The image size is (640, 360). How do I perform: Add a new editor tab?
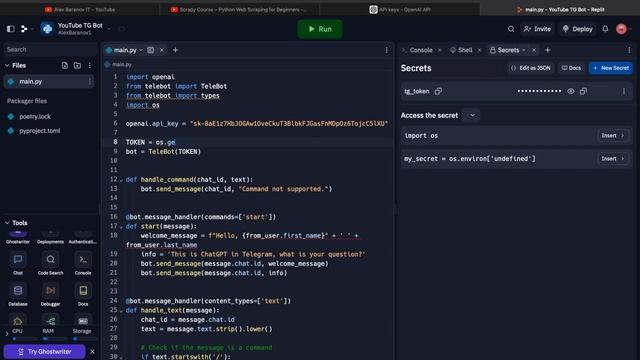point(176,50)
